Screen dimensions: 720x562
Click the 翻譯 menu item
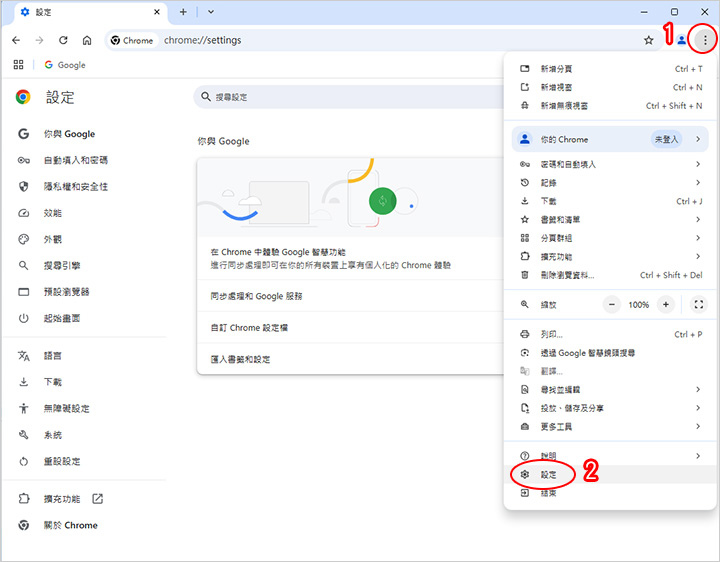[610, 371]
